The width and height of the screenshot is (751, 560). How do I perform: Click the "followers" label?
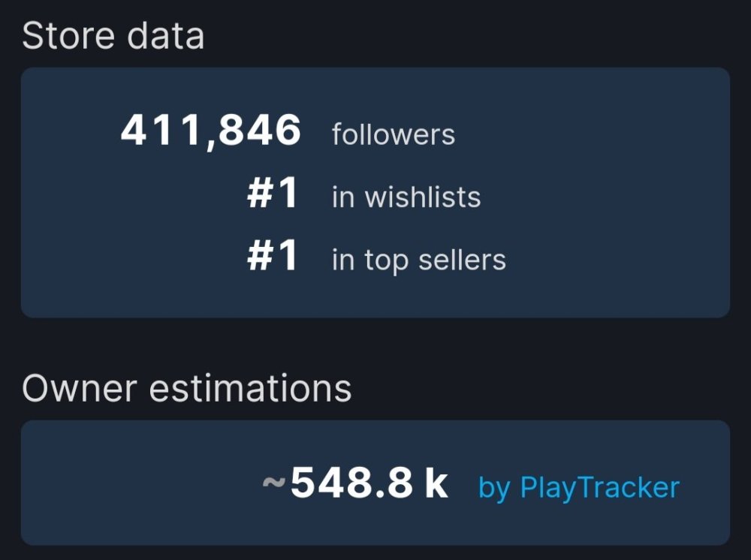click(394, 135)
